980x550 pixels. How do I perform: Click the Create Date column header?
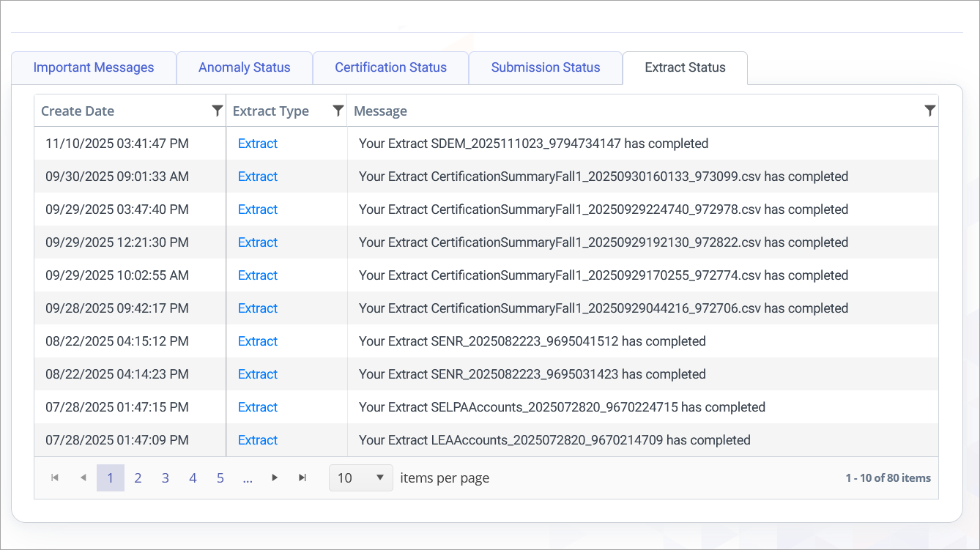[78, 111]
